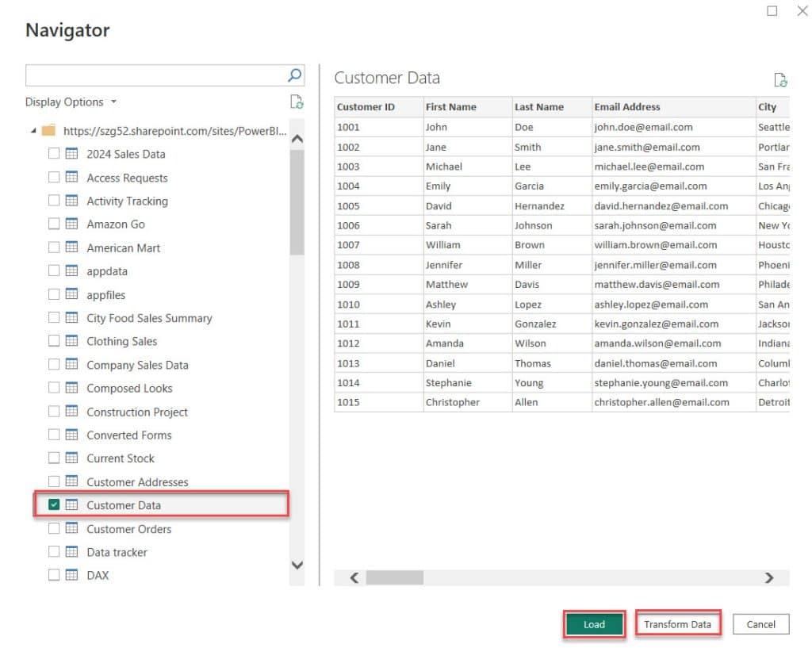Click the table icon for 2024 Sales Data
Viewport: 812px width, 648px height.
(x=72, y=153)
